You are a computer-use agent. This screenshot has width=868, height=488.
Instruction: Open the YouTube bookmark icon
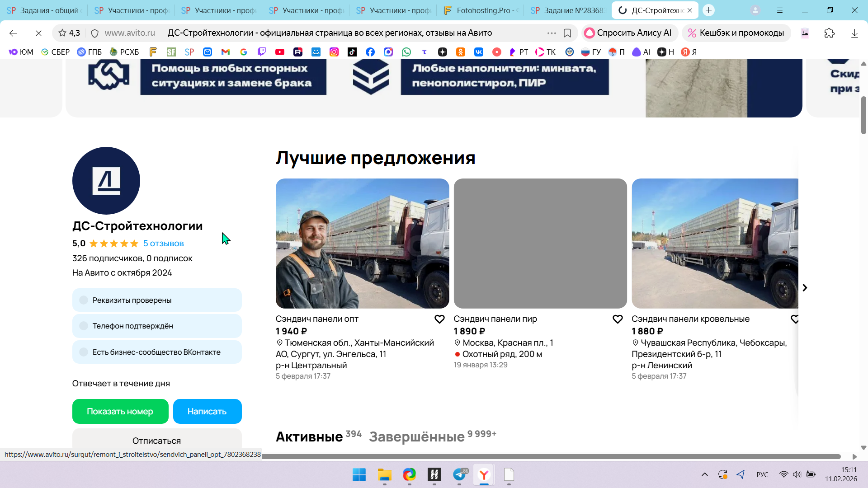[x=280, y=52]
